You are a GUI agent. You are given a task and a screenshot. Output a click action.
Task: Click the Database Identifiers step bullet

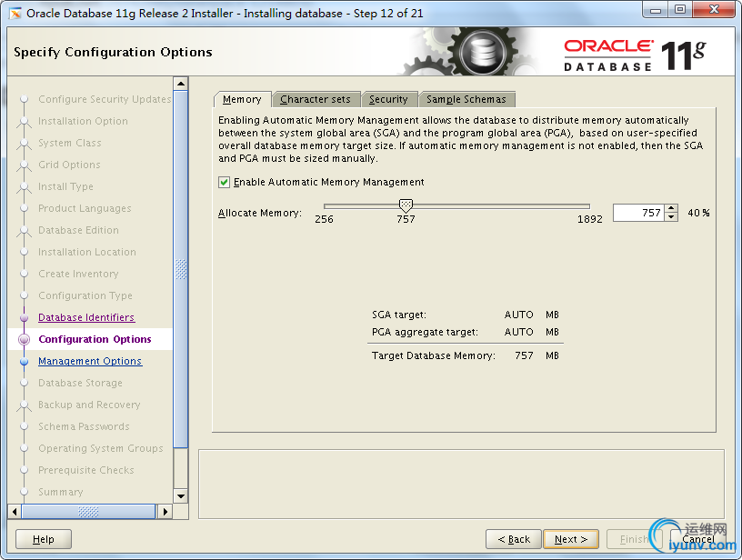point(25,318)
